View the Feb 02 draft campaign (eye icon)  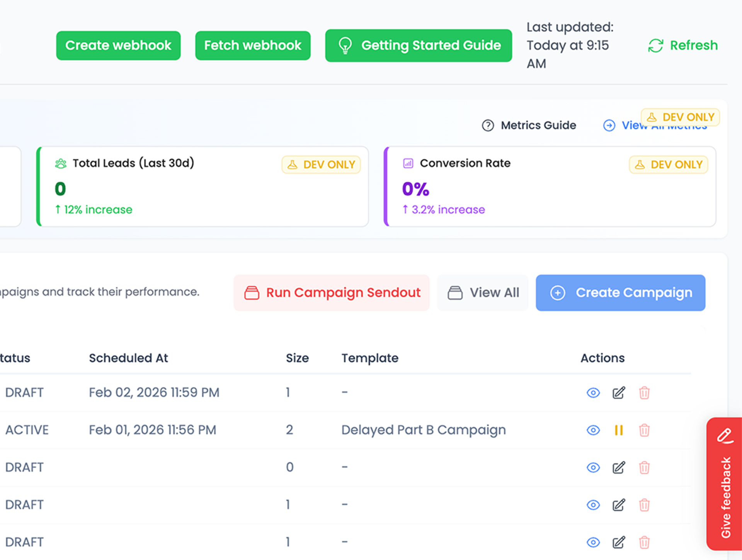[593, 393]
